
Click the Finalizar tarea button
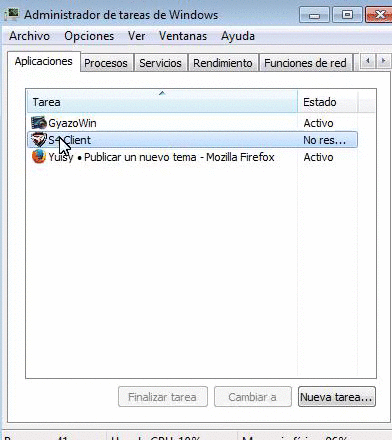point(163,397)
